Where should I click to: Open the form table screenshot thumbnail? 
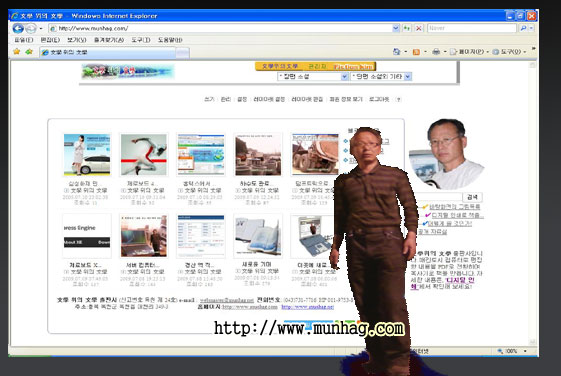(x=201, y=236)
